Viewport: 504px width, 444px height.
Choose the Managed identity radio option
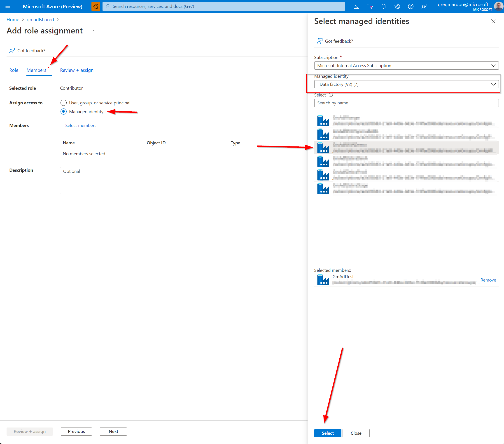pos(63,112)
